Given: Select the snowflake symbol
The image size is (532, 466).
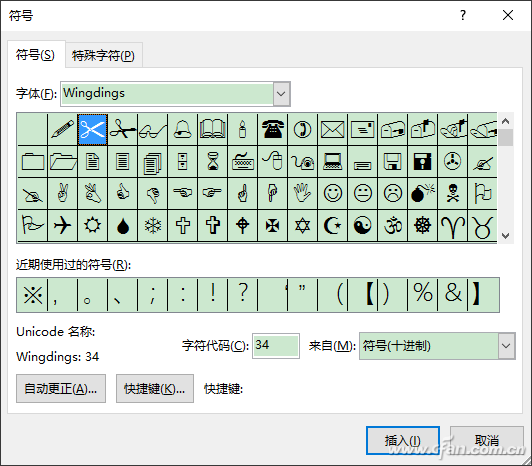Looking at the screenshot, I should pos(152,225).
